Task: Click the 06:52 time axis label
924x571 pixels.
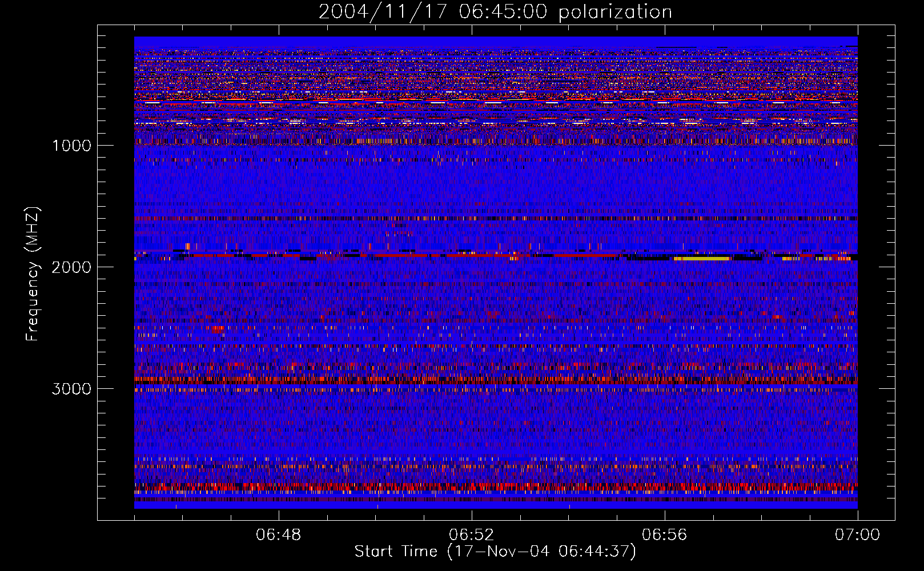Action: click(x=472, y=535)
